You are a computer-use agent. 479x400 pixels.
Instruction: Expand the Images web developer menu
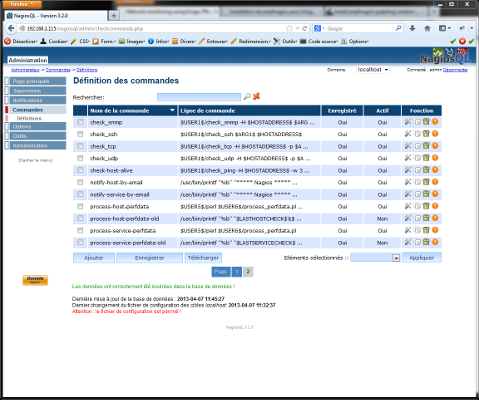pos(132,41)
